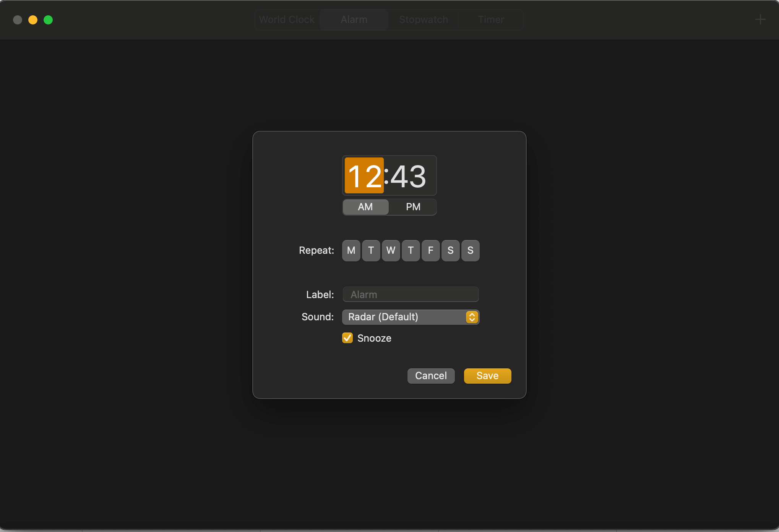The width and height of the screenshot is (779, 532).
Task: Enable Tuesday repeat
Action: click(371, 250)
